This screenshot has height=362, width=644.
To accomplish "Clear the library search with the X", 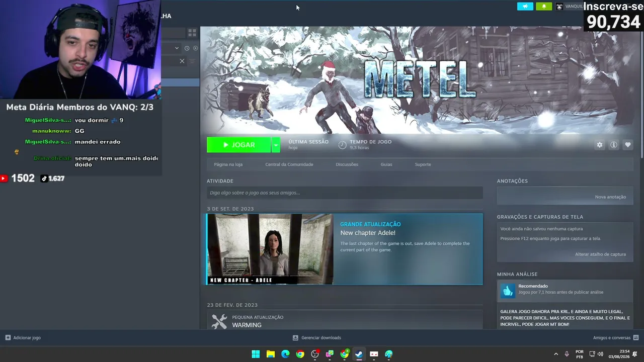I will pos(182,61).
